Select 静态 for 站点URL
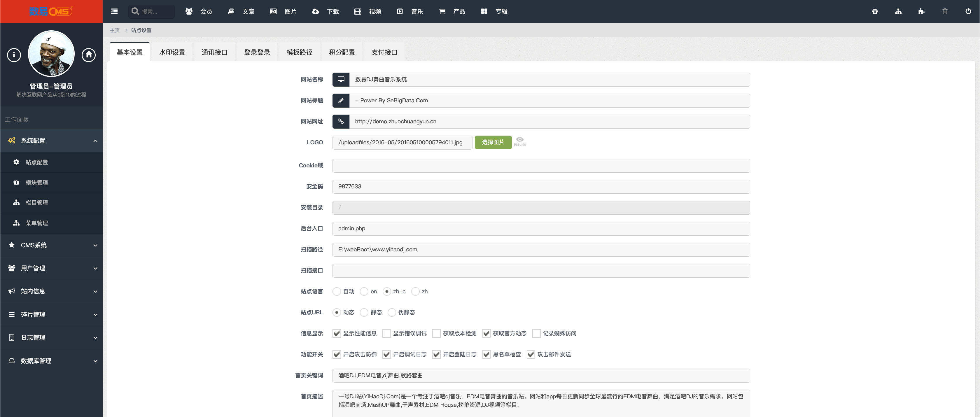980x417 pixels. pos(365,312)
